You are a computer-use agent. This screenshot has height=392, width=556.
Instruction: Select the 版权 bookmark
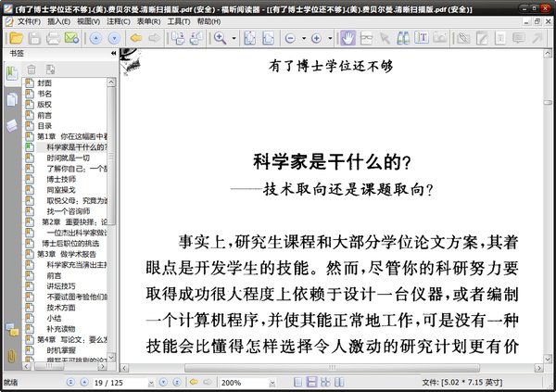(44, 105)
